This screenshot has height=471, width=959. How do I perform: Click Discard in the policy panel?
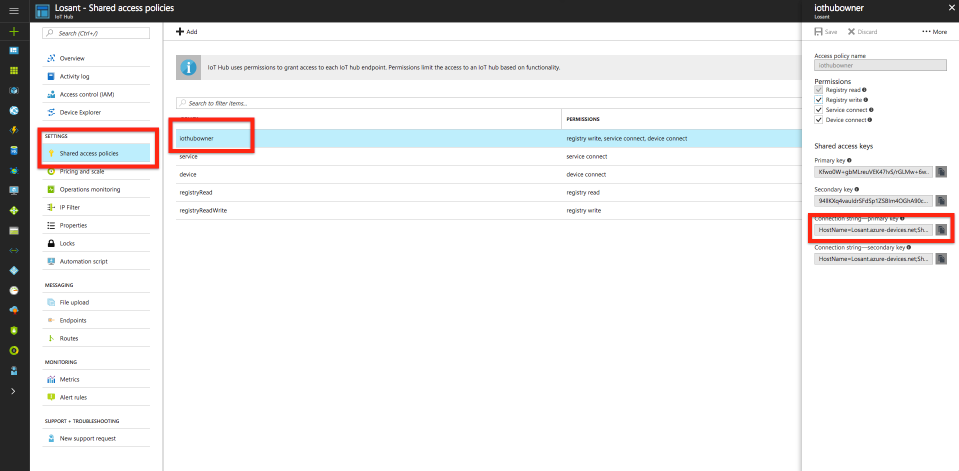pos(862,32)
